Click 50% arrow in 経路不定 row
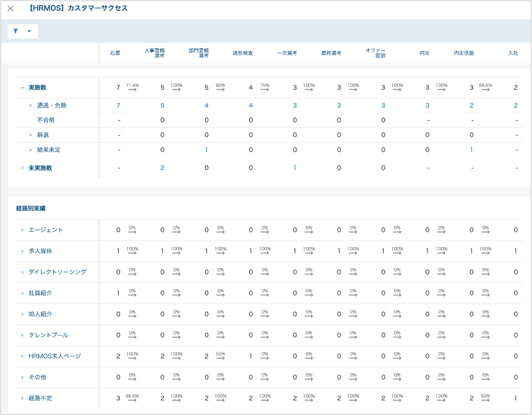Viewport: 532px width, 415px height. 486,398
